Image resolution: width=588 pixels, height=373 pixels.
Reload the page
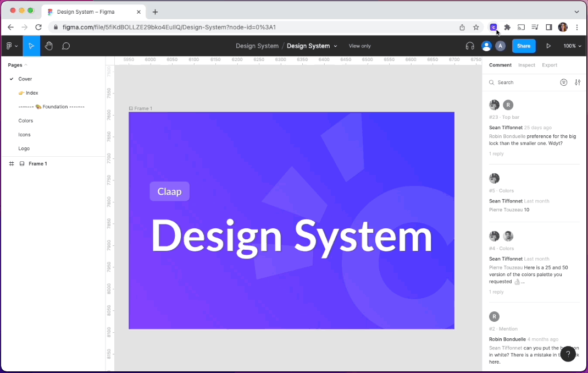tap(38, 27)
